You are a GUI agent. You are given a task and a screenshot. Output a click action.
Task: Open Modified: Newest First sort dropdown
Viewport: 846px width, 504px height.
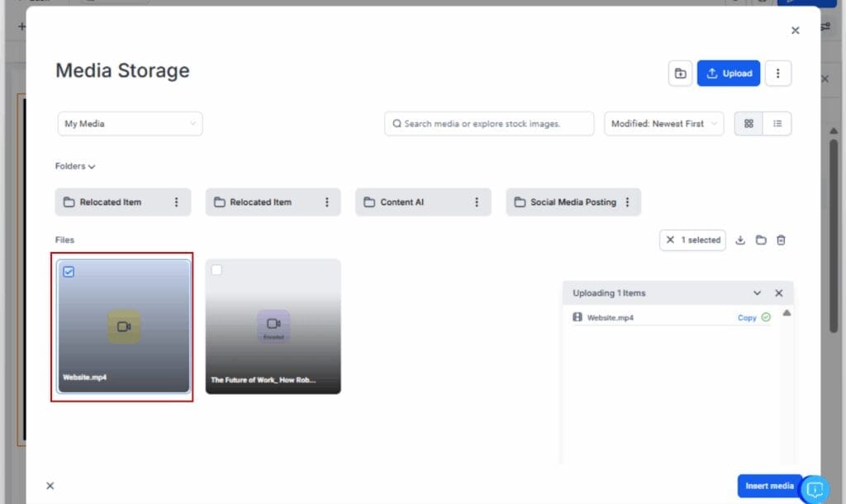click(663, 124)
